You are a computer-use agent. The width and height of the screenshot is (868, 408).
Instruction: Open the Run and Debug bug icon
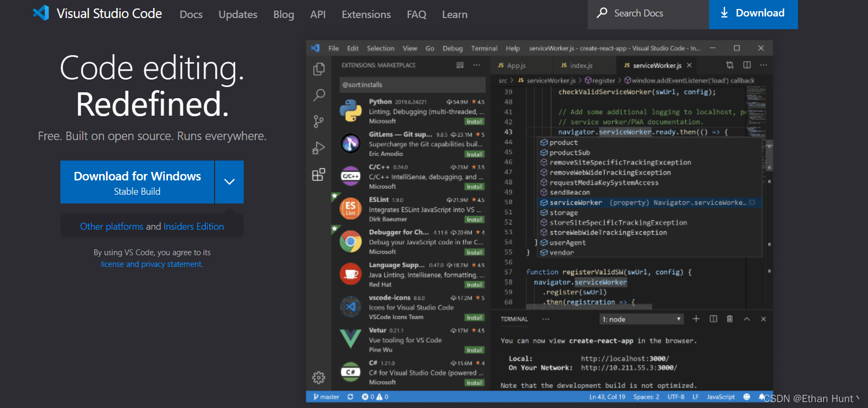318,148
